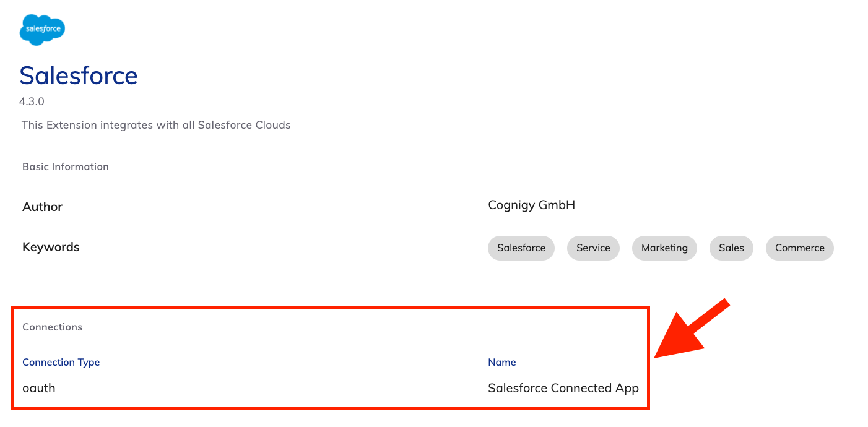The width and height of the screenshot is (868, 427).
Task: Click the Connections section heading
Action: (x=53, y=327)
